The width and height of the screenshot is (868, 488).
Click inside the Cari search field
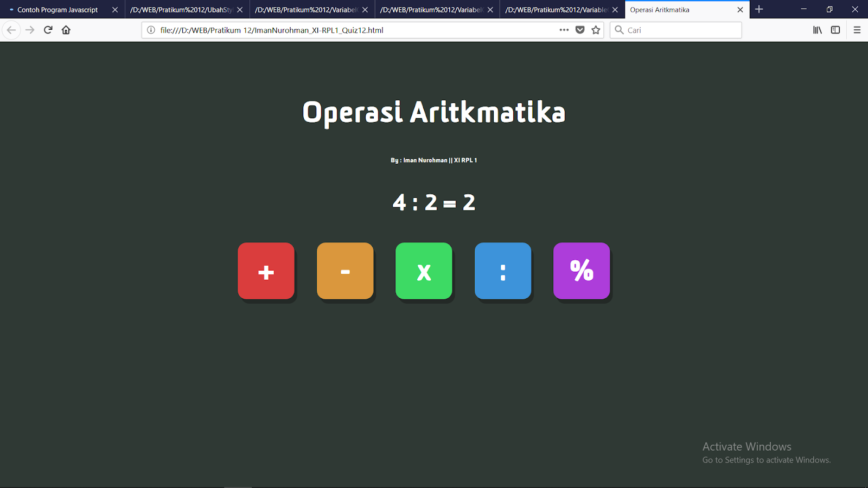point(675,30)
